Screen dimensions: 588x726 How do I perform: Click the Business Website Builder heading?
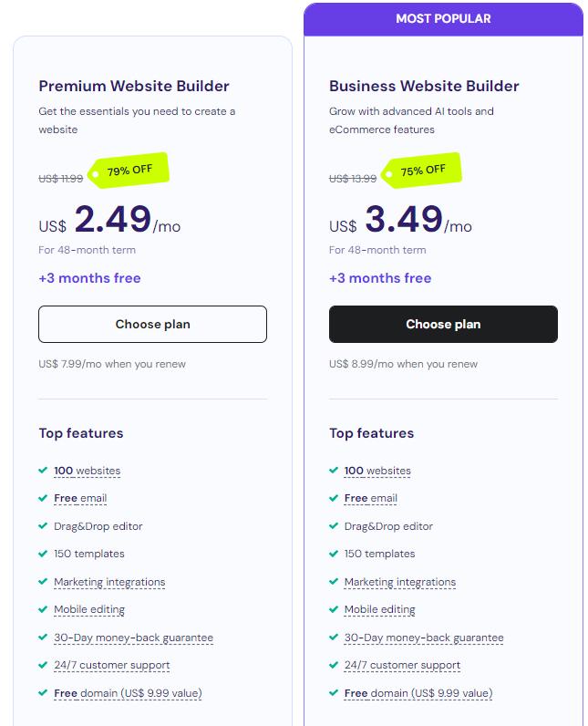click(424, 86)
